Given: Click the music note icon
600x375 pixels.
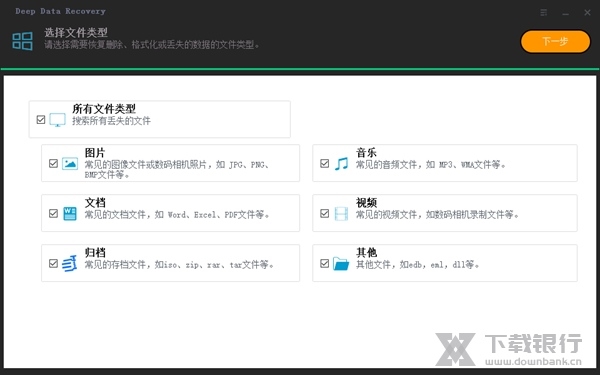Looking at the screenshot, I should point(341,163).
